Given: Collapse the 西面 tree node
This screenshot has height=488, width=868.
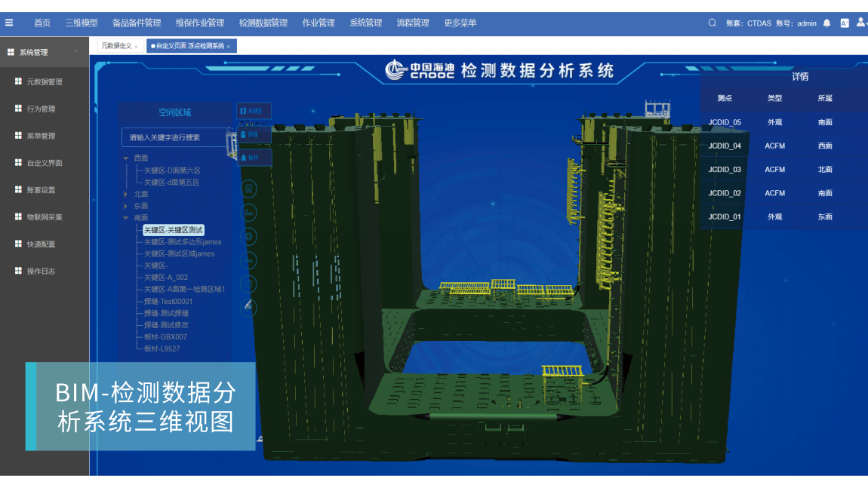Looking at the screenshot, I should 126,158.
